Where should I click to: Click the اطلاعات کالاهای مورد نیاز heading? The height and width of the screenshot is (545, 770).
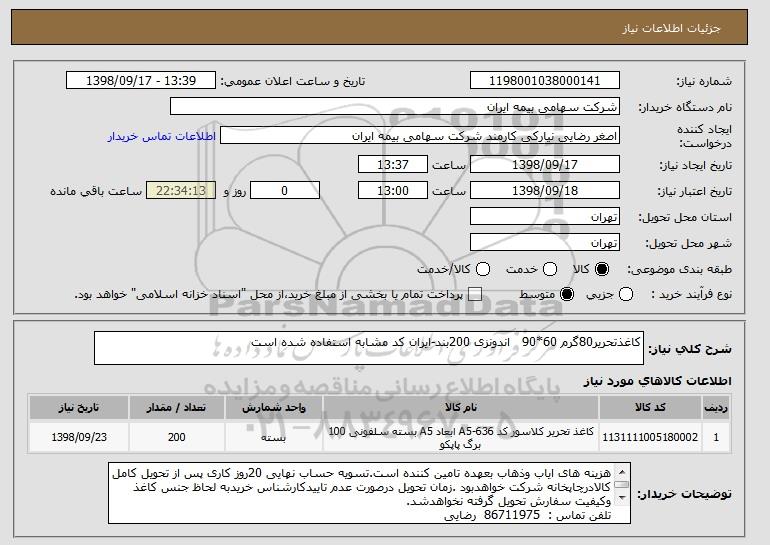(657, 381)
